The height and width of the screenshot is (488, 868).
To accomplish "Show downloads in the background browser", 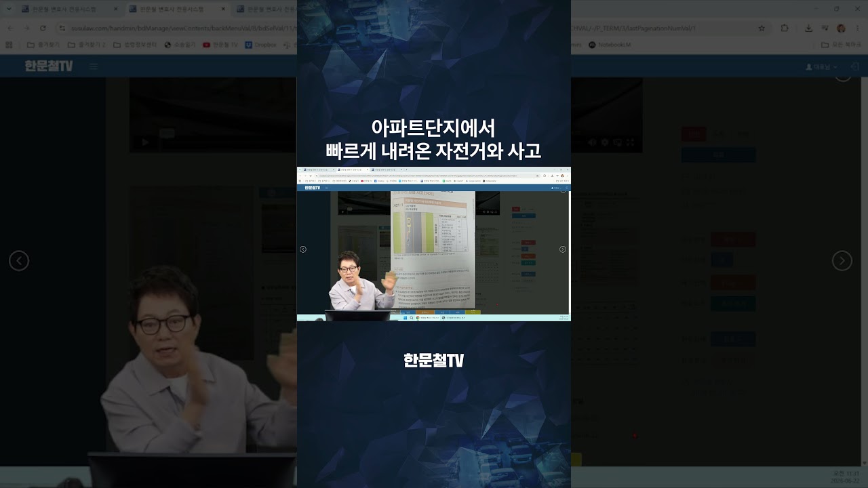I will (x=808, y=28).
